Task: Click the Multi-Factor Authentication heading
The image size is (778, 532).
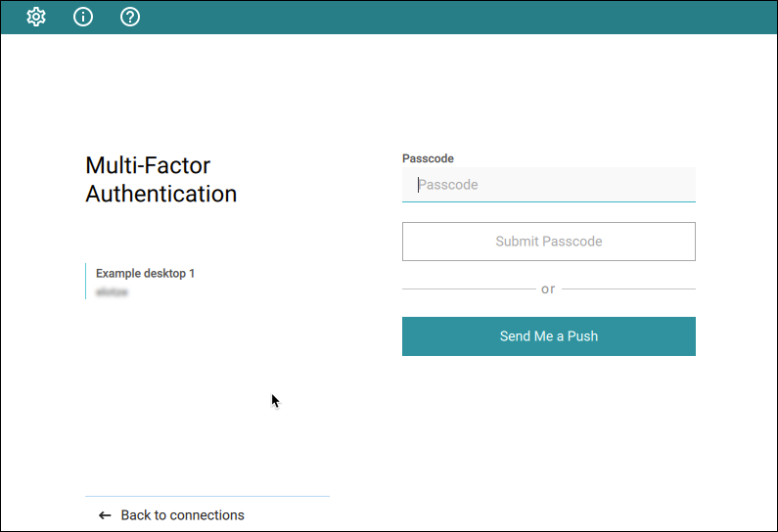Action: point(160,180)
